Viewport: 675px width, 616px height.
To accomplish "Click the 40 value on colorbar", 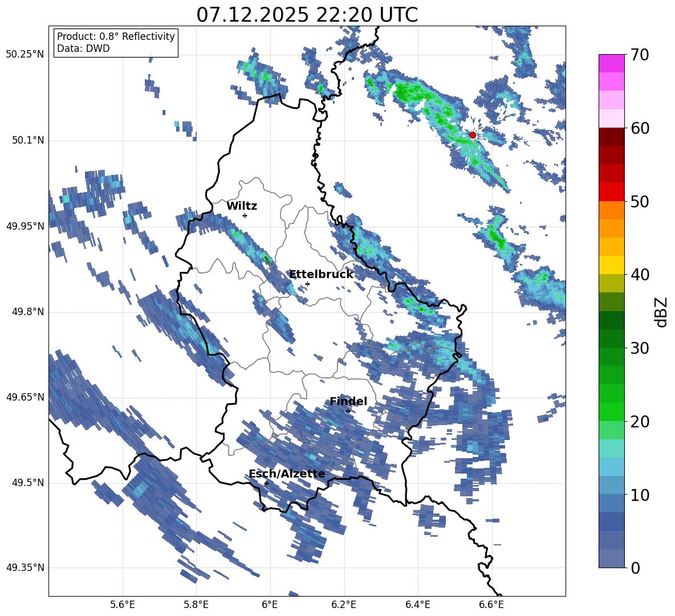I will [640, 275].
